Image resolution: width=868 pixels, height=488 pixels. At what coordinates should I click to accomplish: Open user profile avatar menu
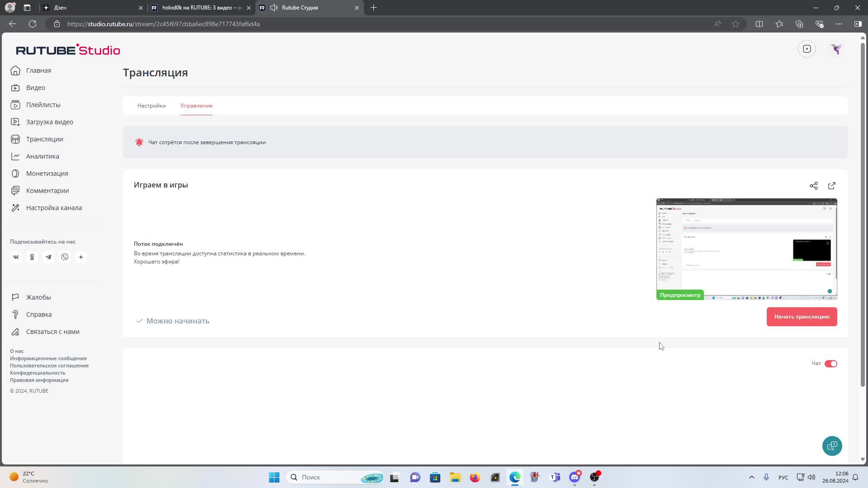835,49
